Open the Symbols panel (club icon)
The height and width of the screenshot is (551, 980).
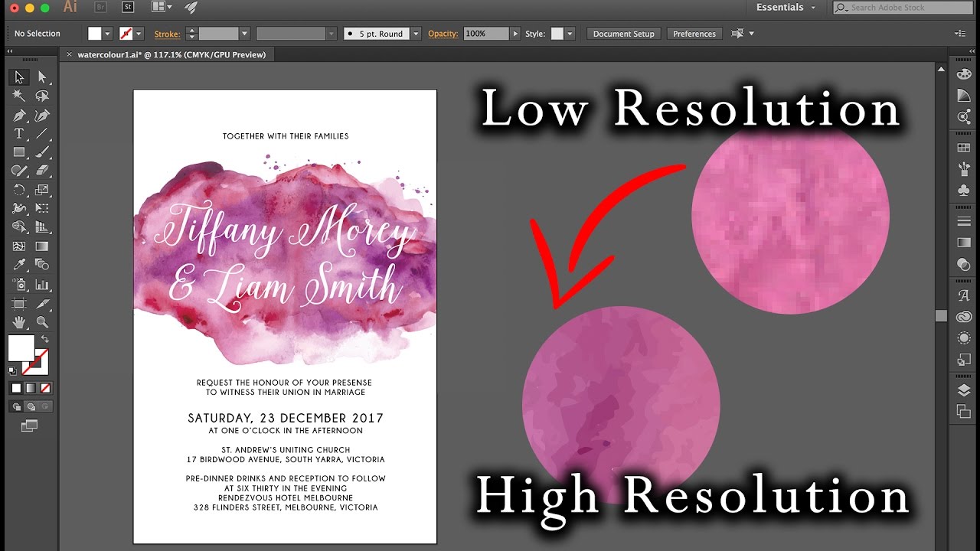coord(964,190)
